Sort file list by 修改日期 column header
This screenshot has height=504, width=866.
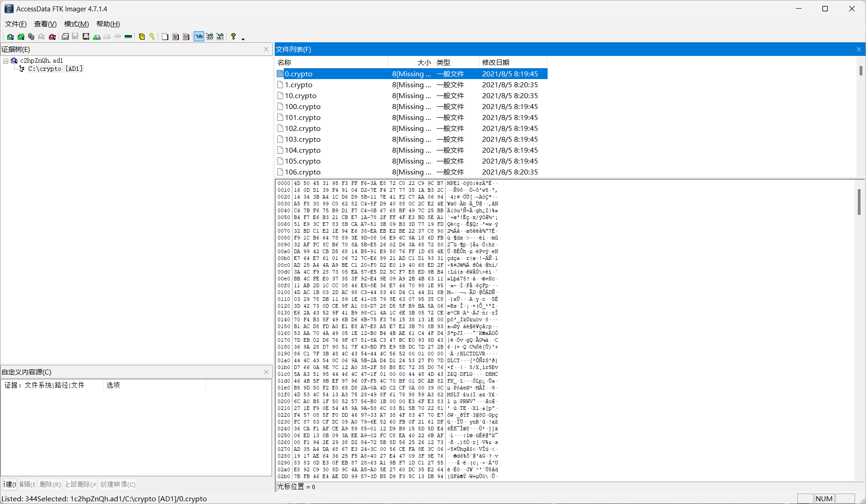(496, 63)
